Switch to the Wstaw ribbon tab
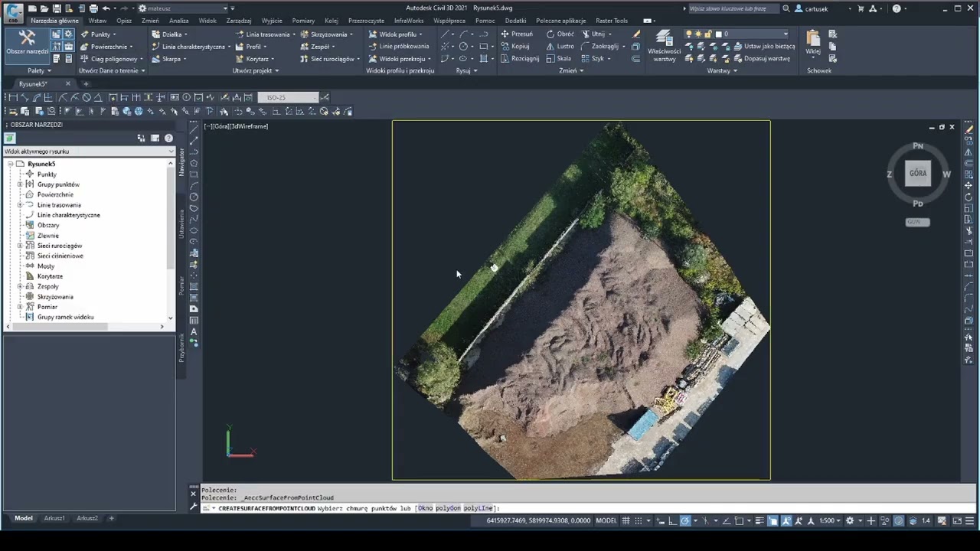 click(97, 21)
